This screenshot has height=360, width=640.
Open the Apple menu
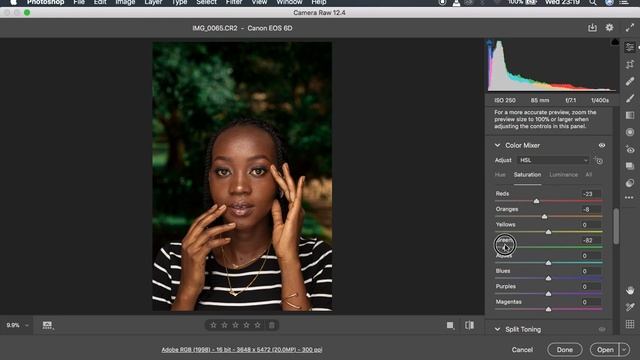click(x=13, y=2)
